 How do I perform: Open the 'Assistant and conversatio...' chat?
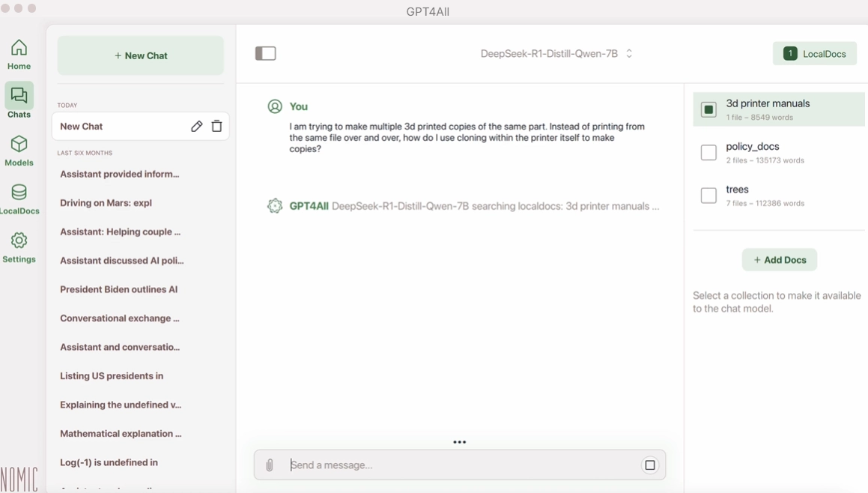tap(120, 347)
